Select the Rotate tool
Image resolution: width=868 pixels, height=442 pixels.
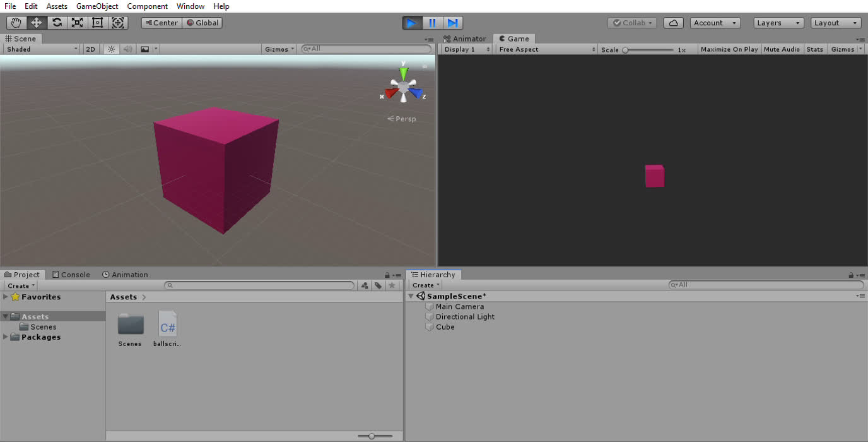pos(57,23)
